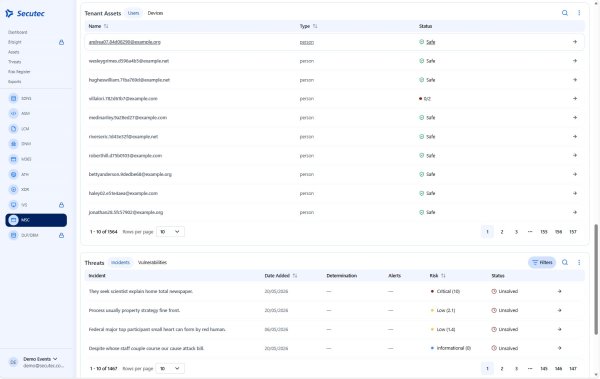Click the DE user avatar
600x379 pixels.
click(x=13, y=362)
